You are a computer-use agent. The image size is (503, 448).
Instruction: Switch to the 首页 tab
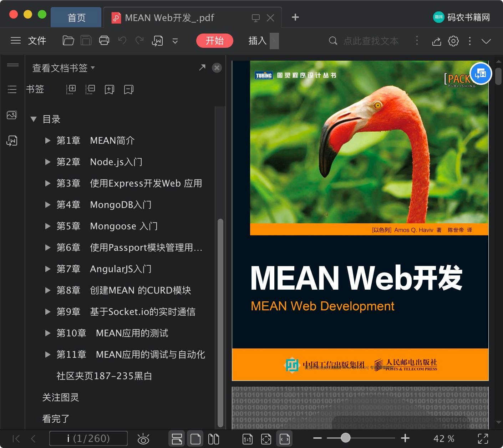[x=76, y=17]
